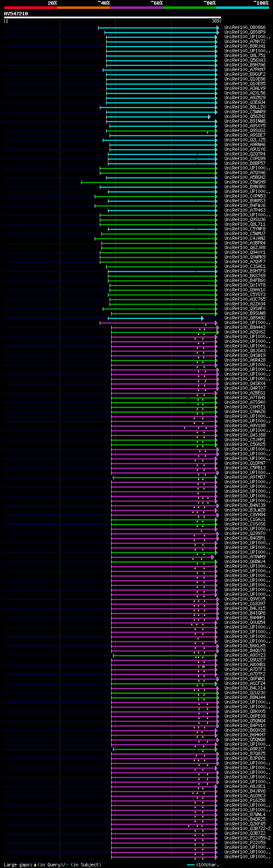
Task: Click the UniRef100_Q9SAF0 label
Action: pyautogui.click(x=245, y=309)
